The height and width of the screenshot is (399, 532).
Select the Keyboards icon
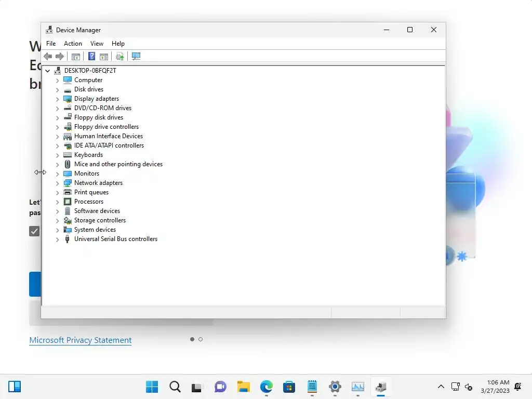[68, 155]
